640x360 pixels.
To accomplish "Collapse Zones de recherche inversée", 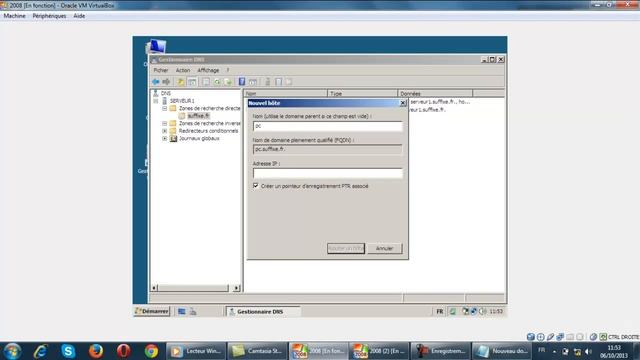I will [x=164, y=123].
